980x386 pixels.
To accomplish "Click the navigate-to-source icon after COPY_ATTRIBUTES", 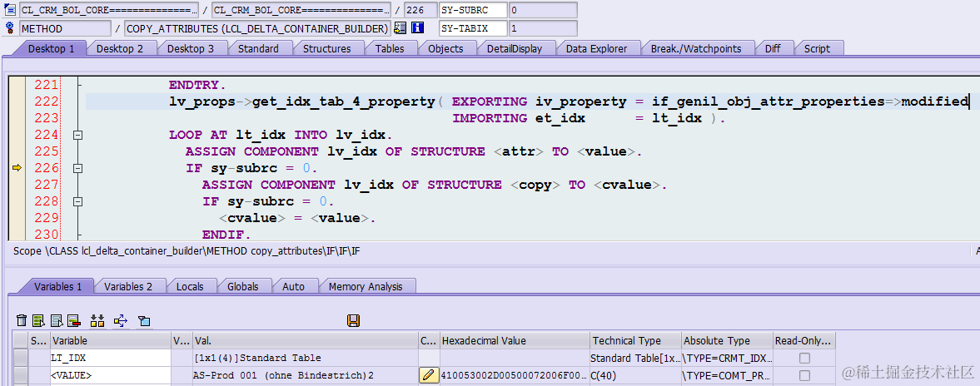I will coord(400,28).
